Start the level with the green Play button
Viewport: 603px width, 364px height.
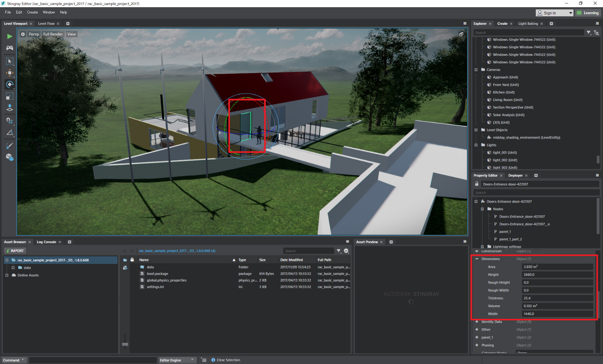pyautogui.click(x=10, y=37)
